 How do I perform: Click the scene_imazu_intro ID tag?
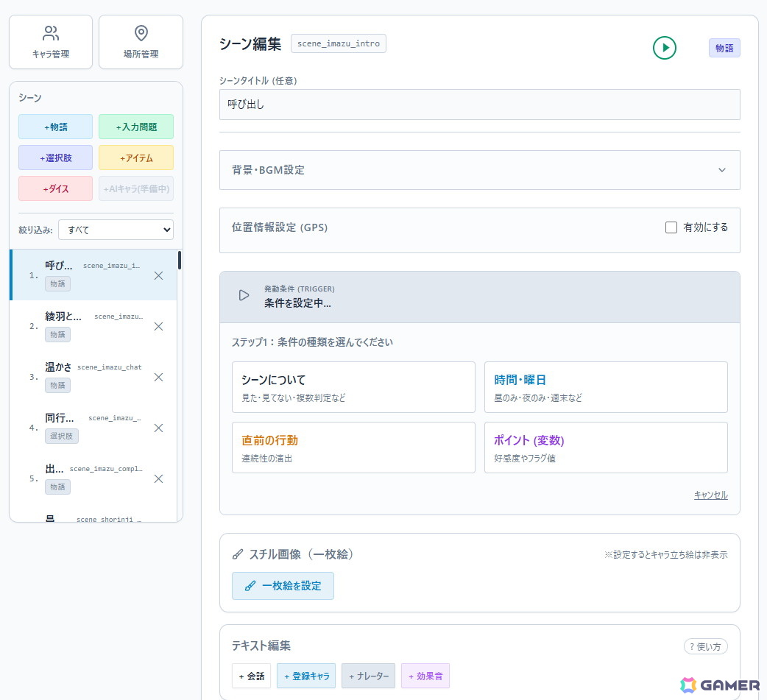coord(339,43)
